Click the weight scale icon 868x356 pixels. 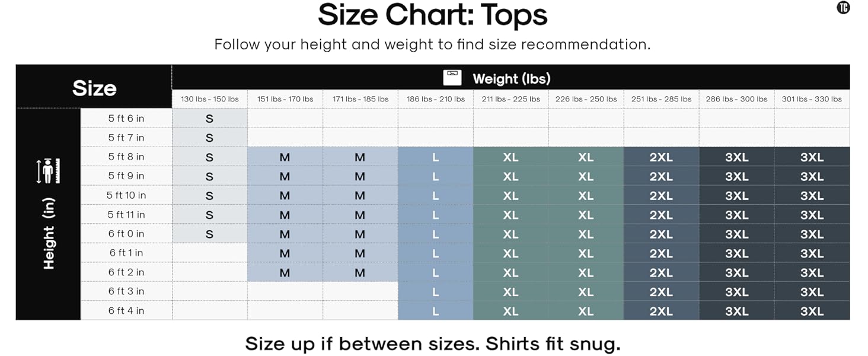452,78
